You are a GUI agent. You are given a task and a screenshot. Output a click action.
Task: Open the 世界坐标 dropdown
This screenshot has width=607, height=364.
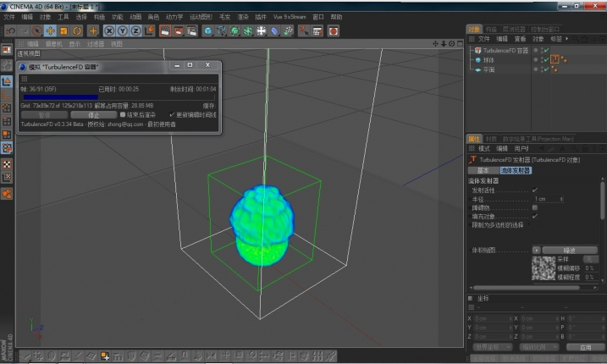pyautogui.click(x=493, y=347)
